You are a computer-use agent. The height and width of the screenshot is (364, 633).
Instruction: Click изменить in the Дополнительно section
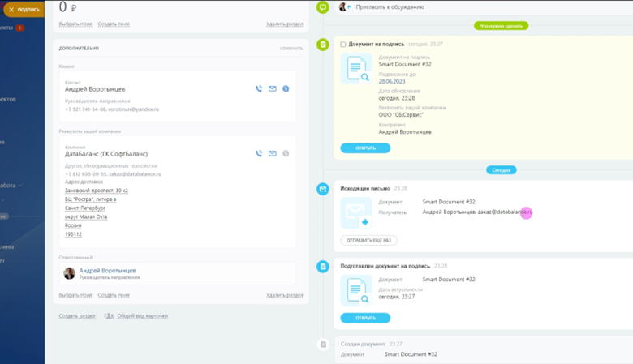pyautogui.click(x=291, y=48)
